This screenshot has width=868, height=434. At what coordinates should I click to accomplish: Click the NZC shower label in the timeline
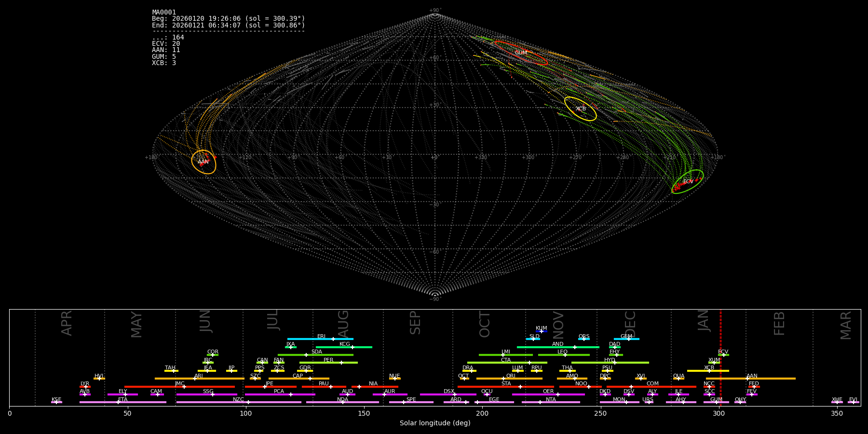coord(238,400)
